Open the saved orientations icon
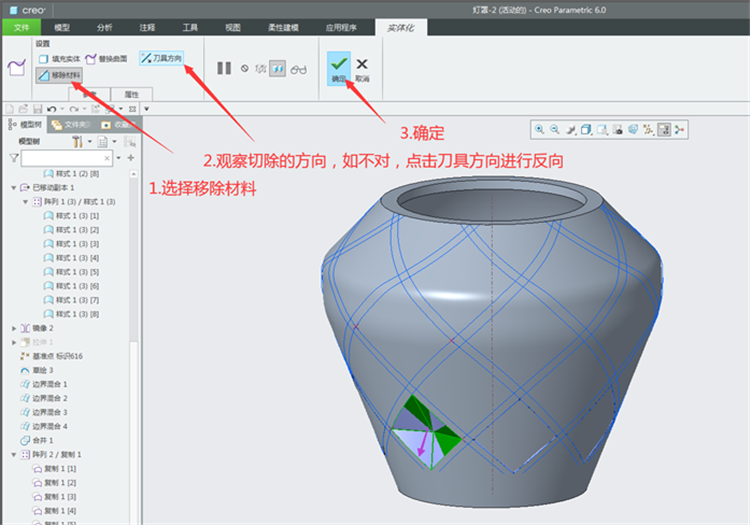 click(602, 130)
